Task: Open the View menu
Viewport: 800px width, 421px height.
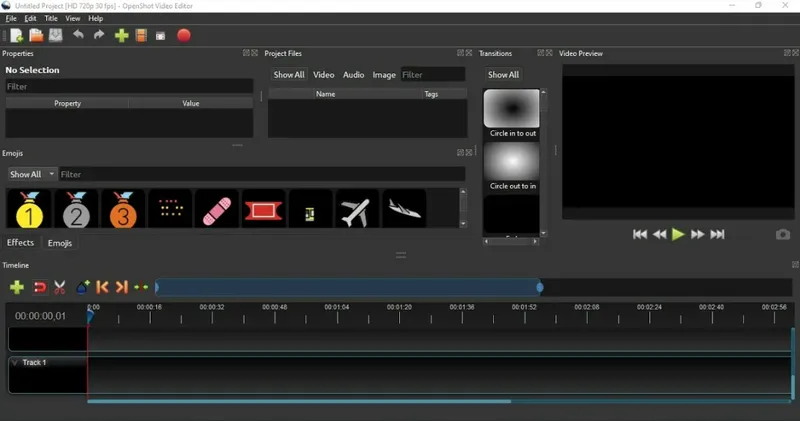Action: [x=72, y=18]
